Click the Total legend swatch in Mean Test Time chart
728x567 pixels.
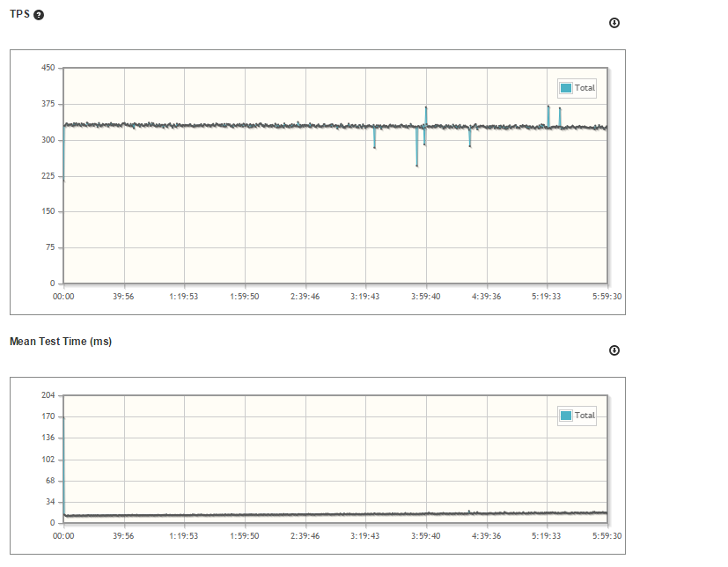[x=566, y=416]
